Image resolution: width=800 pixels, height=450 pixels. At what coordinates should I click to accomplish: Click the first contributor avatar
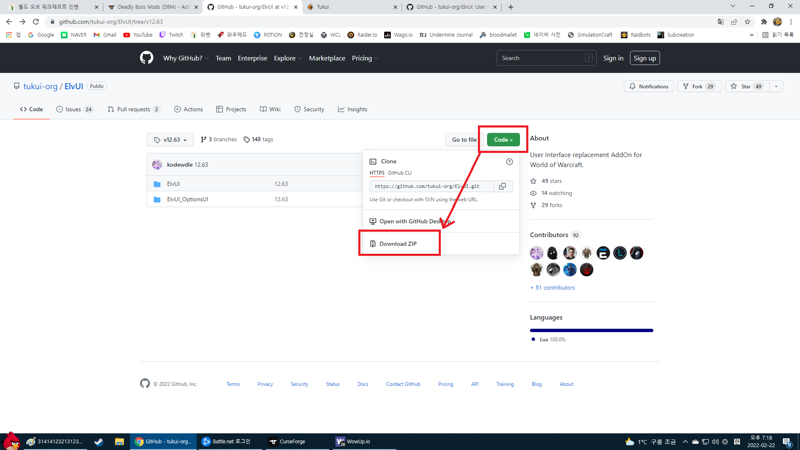click(x=537, y=253)
